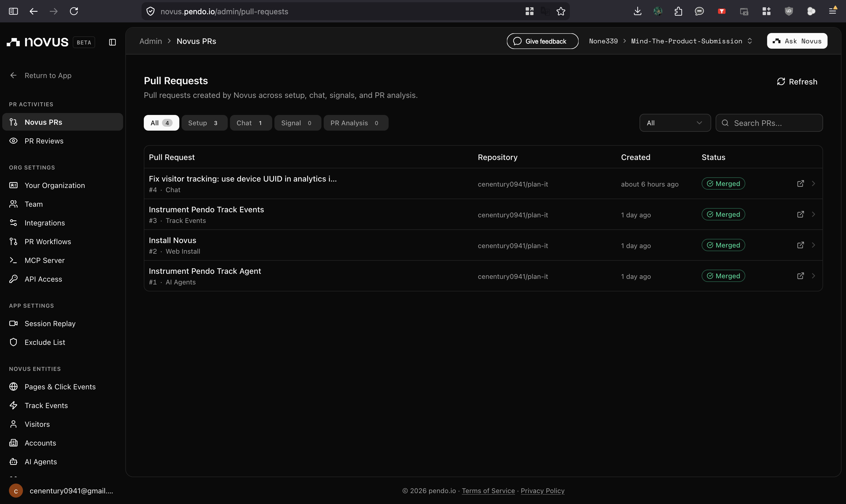This screenshot has height=504, width=846.
Task: Click the site security shield icon
Action: [151, 11]
